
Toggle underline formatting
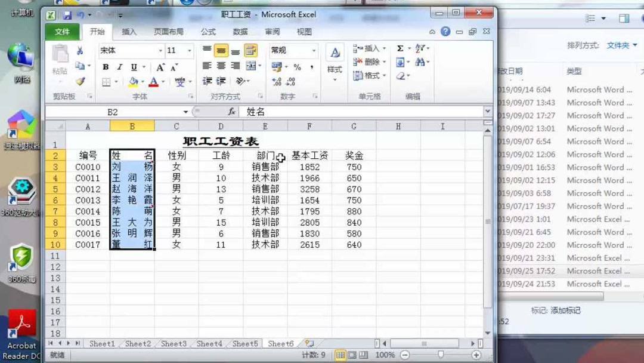134,67
